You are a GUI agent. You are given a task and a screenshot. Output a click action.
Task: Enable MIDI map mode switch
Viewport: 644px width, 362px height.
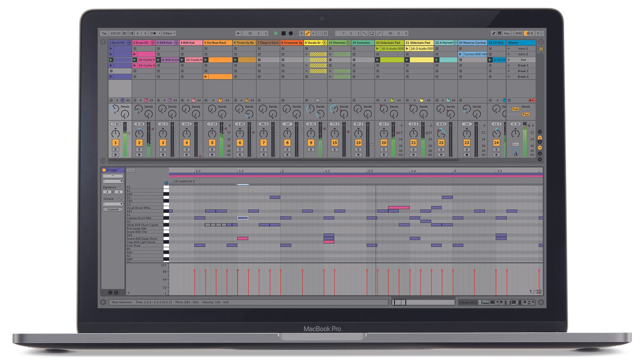pos(519,33)
